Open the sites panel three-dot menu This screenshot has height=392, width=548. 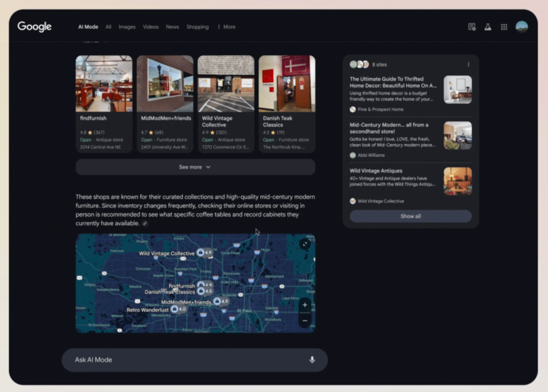468,64
